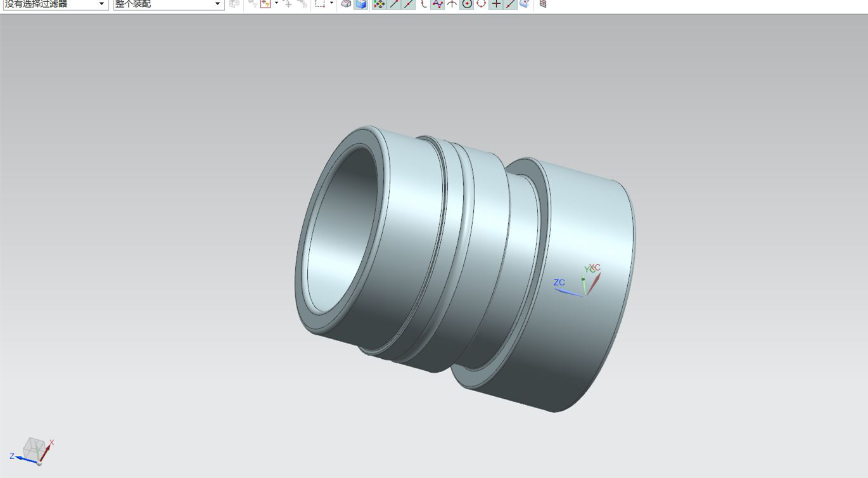This screenshot has height=478, width=868.
Task: Open the 没有选择过滤器 selection filter dropdown
Action: click(56, 4)
